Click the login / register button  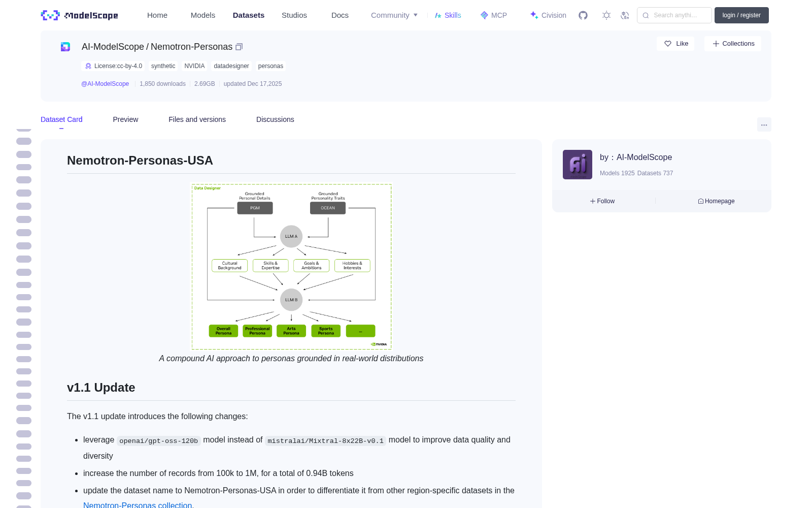741,15
